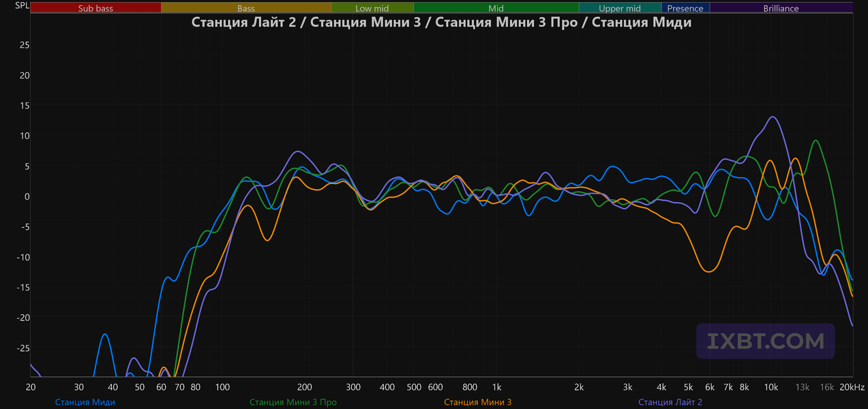This screenshot has width=868, height=409.
Task: Click the SPL axis label
Action: 22,7
